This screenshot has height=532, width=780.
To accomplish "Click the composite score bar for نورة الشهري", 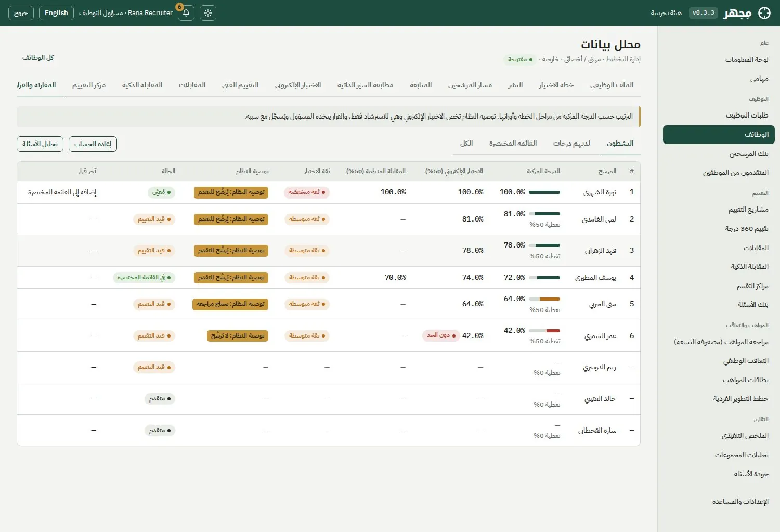I will click(x=544, y=192).
